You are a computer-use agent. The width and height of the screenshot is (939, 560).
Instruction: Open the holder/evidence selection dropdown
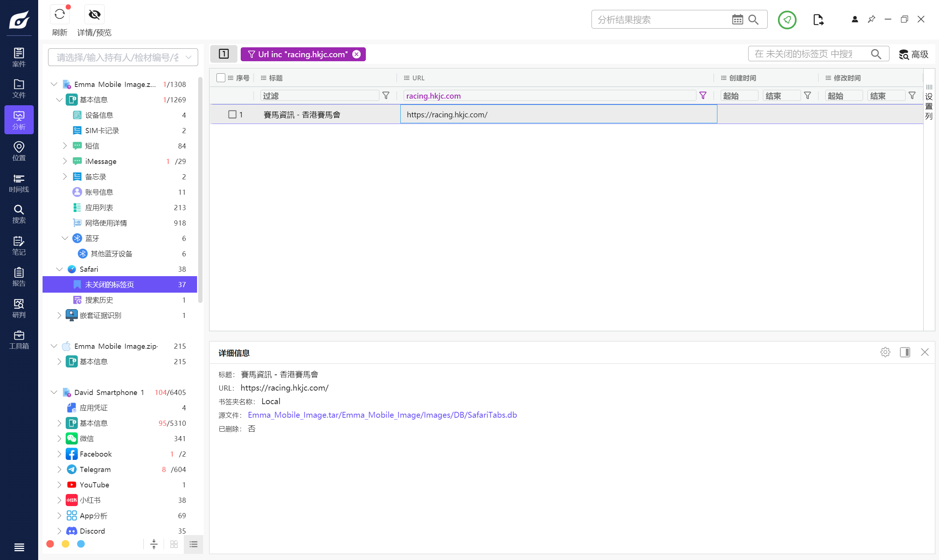pyautogui.click(x=123, y=57)
